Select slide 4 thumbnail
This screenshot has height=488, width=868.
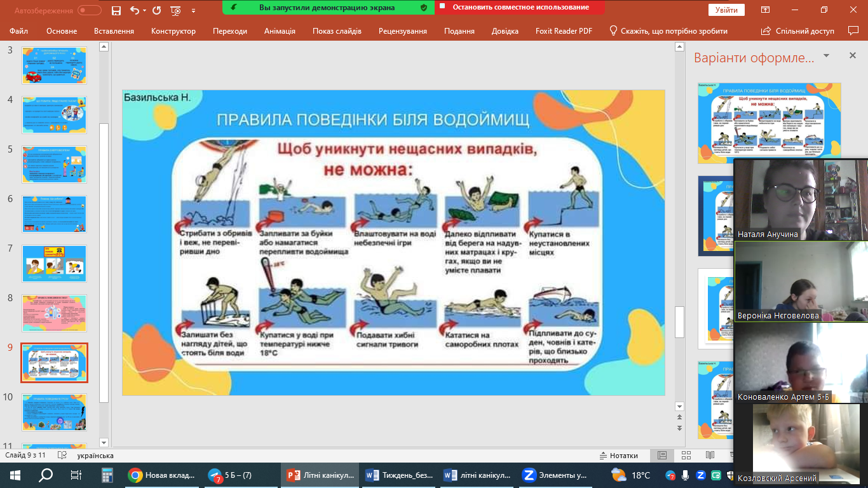click(54, 114)
